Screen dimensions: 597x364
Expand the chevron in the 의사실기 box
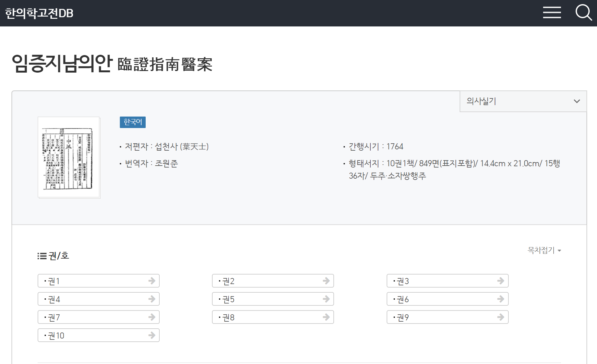click(x=577, y=101)
